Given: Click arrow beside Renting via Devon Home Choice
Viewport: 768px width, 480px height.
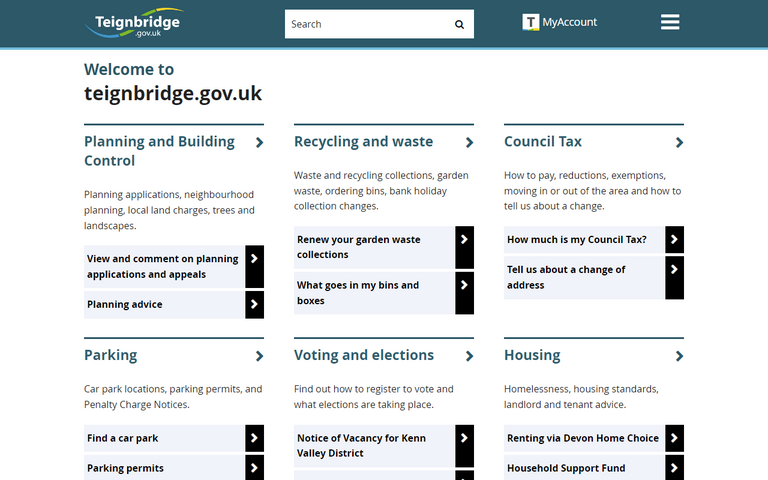Looking at the screenshot, I should tap(674, 438).
